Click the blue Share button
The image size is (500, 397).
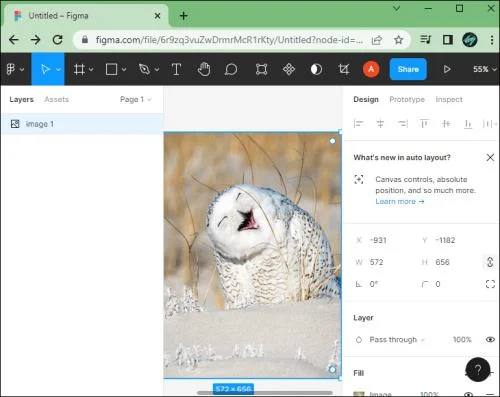(408, 69)
